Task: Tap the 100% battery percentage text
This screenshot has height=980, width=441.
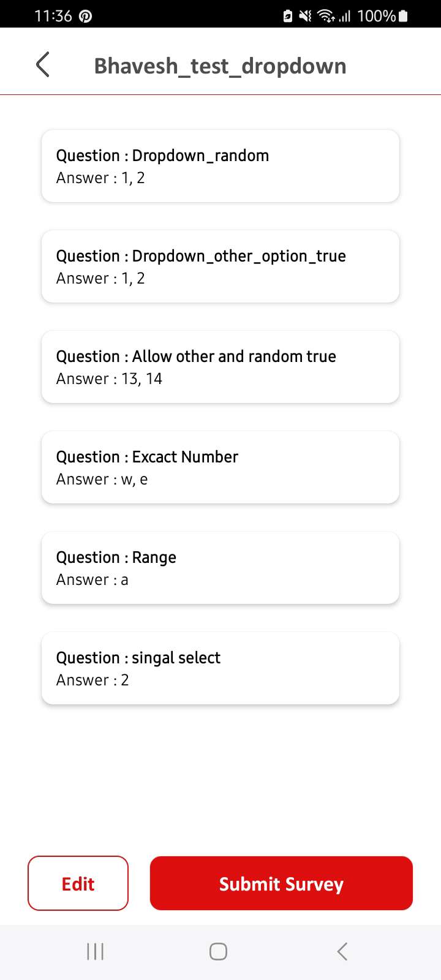Action: (375, 17)
